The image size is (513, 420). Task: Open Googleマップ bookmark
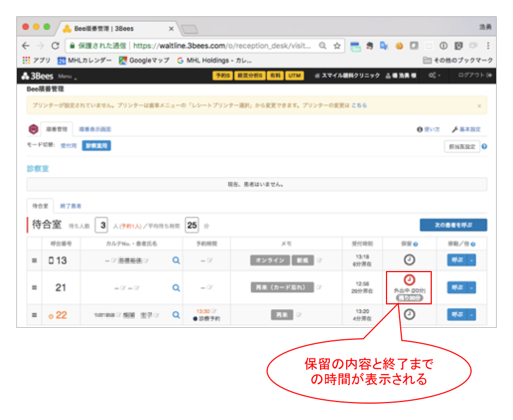click(144, 60)
